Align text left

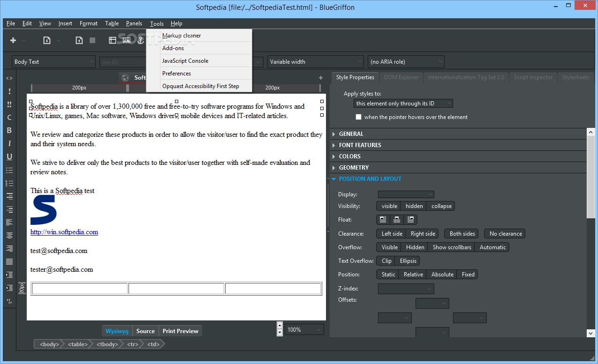point(9,222)
